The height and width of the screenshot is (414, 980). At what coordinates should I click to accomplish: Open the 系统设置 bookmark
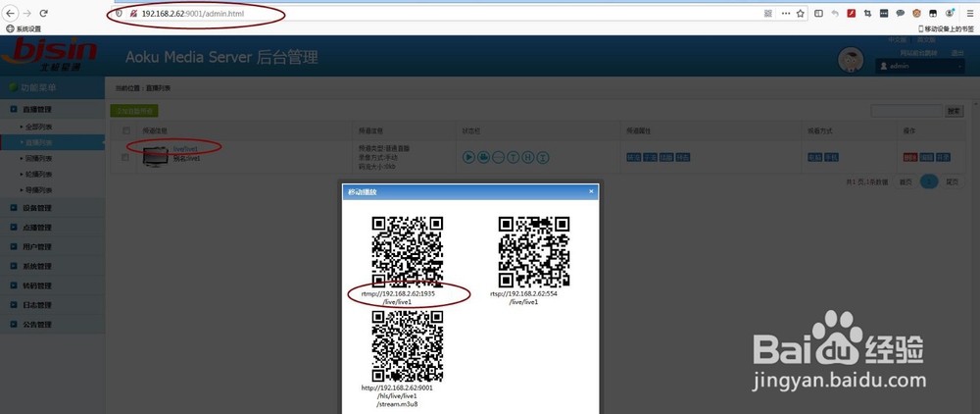(x=24, y=28)
